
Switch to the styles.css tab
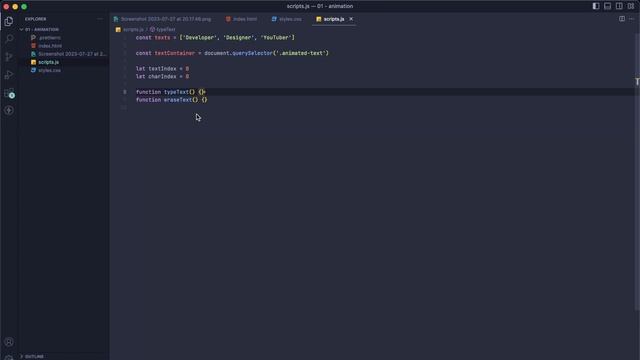pos(287,19)
